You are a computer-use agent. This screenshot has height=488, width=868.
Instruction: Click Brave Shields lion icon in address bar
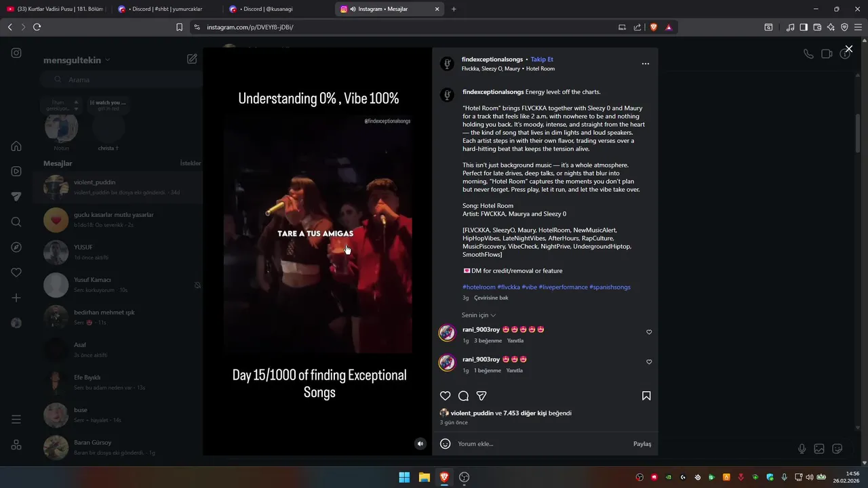(654, 27)
